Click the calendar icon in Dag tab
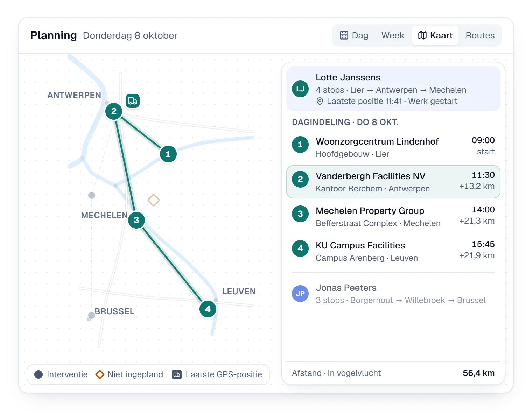 [x=344, y=35]
